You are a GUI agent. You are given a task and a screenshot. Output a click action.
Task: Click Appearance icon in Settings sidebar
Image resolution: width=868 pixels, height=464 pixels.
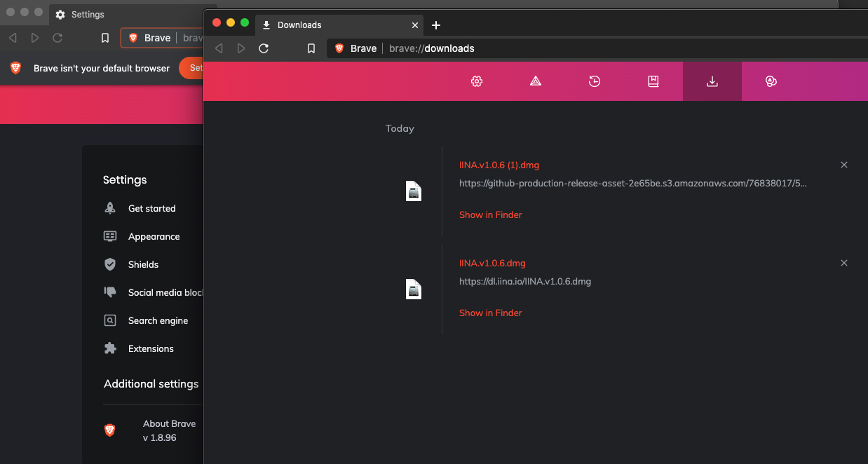tap(110, 236)
